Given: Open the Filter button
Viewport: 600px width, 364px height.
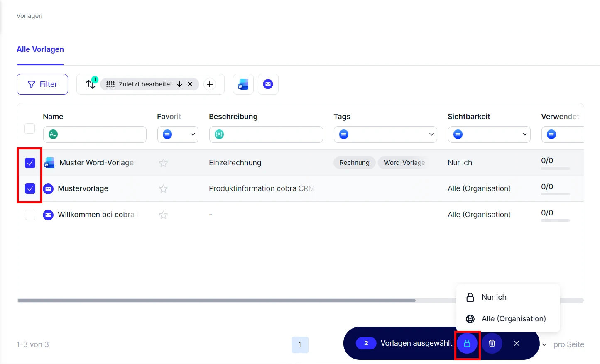Looking at the screenshot, I should tap(42, 84).
